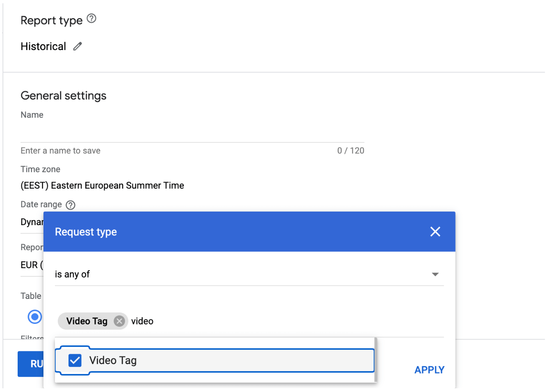Uncheck the Video Tag checkbox
The image size is (547, 392).
(x=75, y=360)
